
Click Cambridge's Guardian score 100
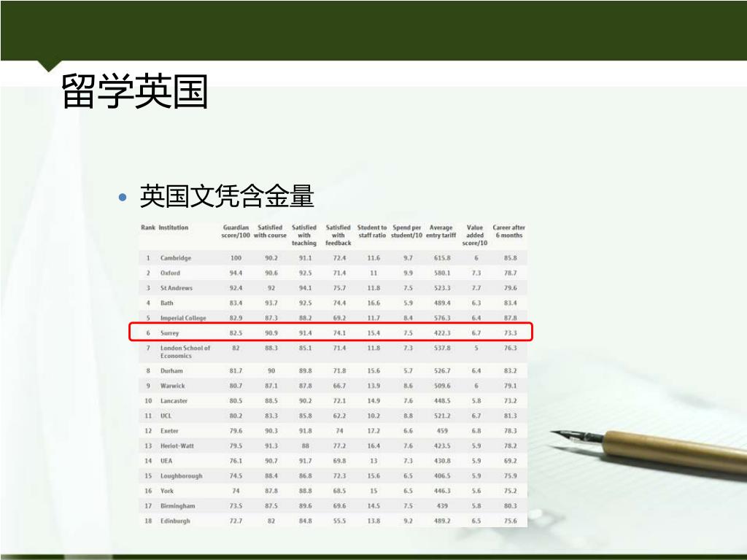(x=236, y=258)
